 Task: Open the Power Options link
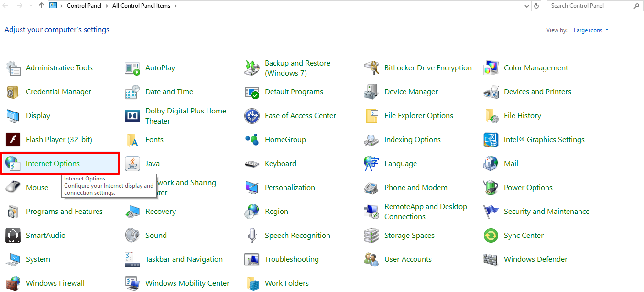click(528, 188)
